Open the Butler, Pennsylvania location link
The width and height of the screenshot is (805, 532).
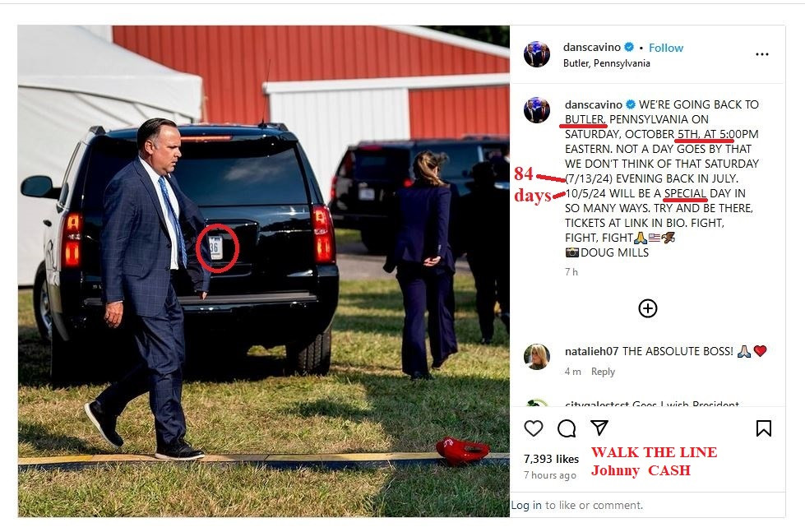tap(606, 63)
